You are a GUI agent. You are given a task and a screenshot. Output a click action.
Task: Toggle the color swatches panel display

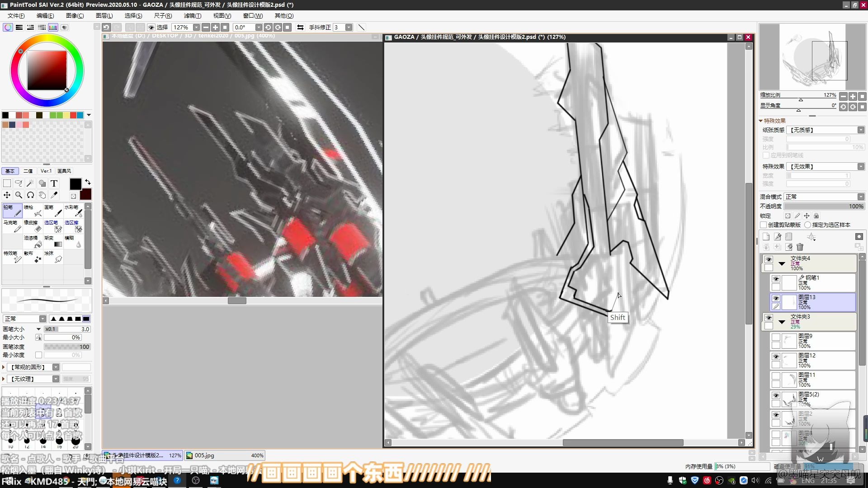53,27
